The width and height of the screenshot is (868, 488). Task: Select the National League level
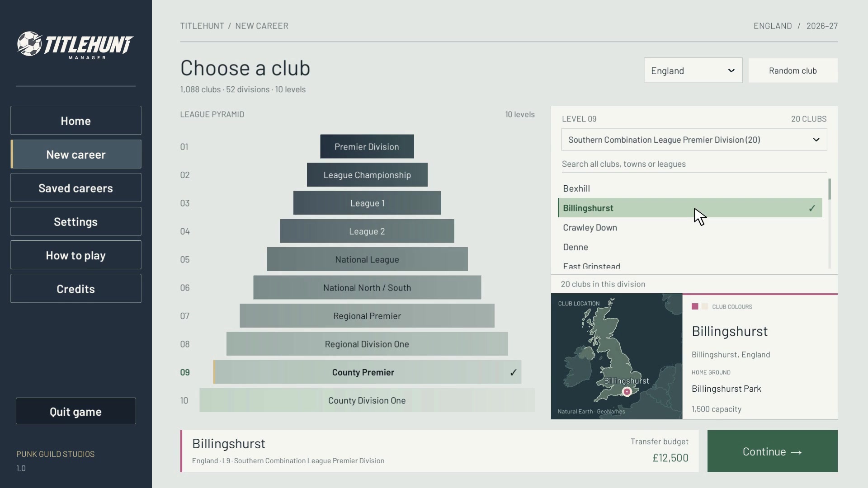(367, 259)
